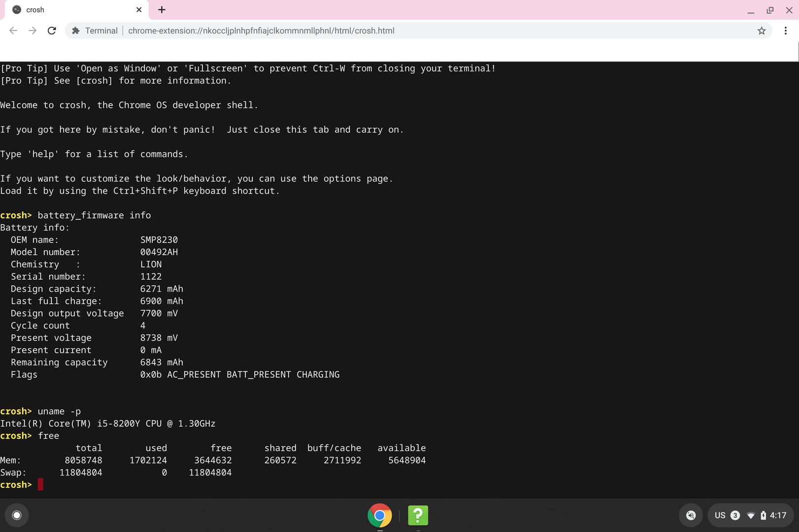Image resolution: width=799 pixels, height=532 pixels.
Task: Click the status tray icon left of US
Action: pyautogui.click(x=691, y=515)
